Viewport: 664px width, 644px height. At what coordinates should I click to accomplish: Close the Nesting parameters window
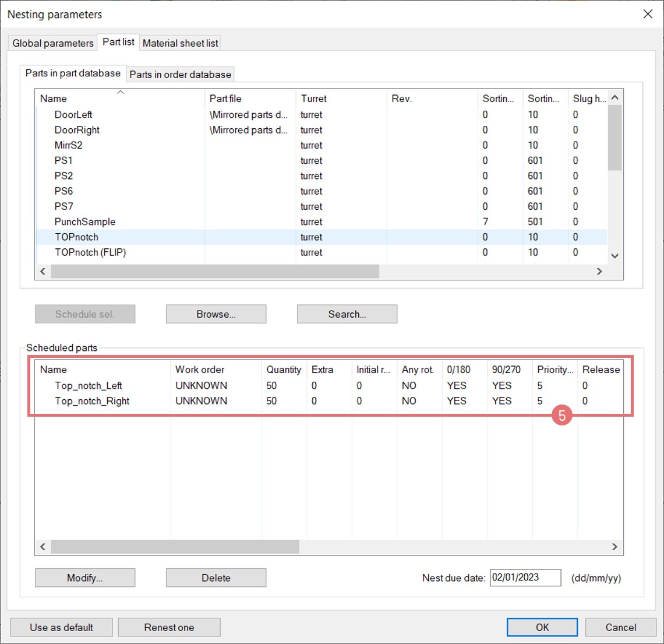point(648,14)
